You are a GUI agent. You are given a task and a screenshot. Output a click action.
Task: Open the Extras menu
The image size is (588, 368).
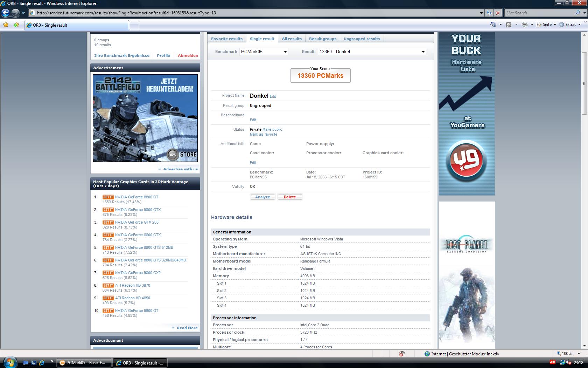coord(570,25)
